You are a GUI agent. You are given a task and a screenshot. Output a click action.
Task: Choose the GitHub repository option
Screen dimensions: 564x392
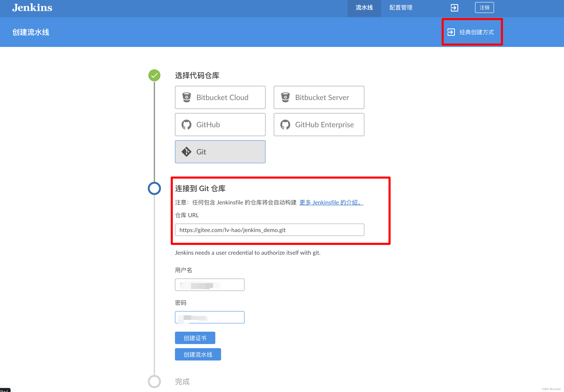[220, 125]
